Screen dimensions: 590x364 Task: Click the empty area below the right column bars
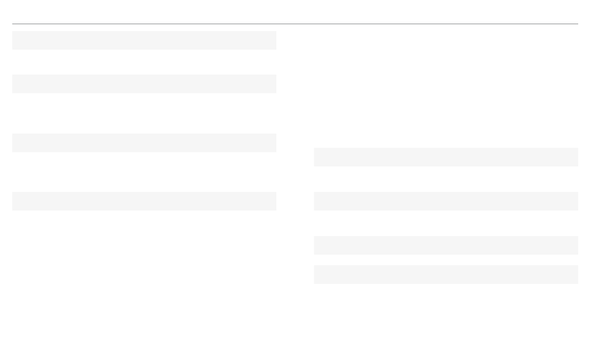pyautogui.click(x=446, y=324)
